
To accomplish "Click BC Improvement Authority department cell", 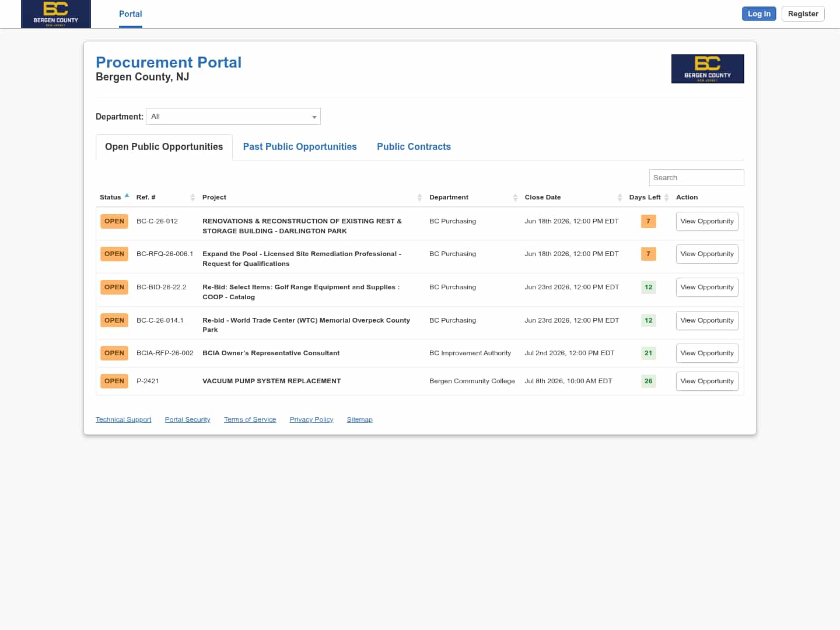I will click(470, 353).
